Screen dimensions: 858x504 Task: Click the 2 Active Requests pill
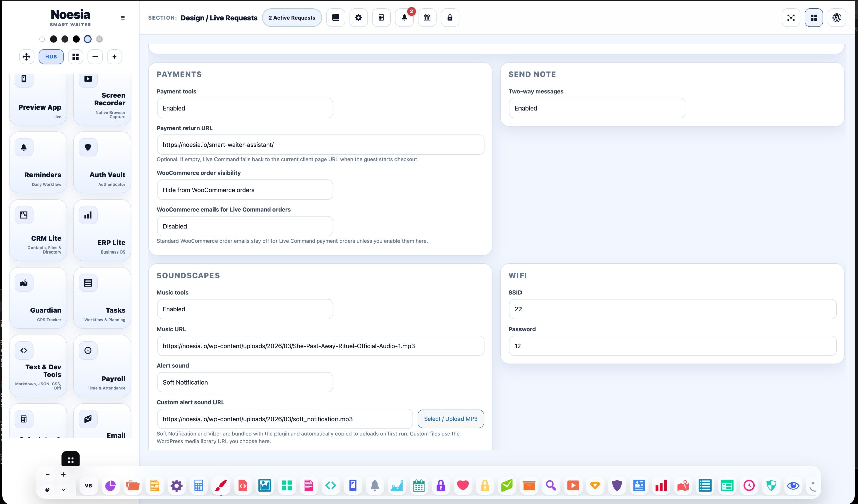(x=292, y=18)
